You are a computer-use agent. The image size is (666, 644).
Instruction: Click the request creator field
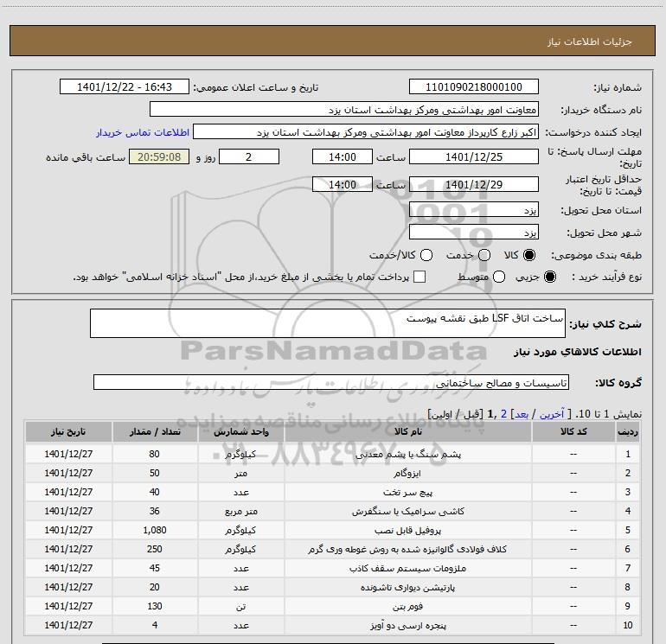pyautogui.click(x=366, y=132)
